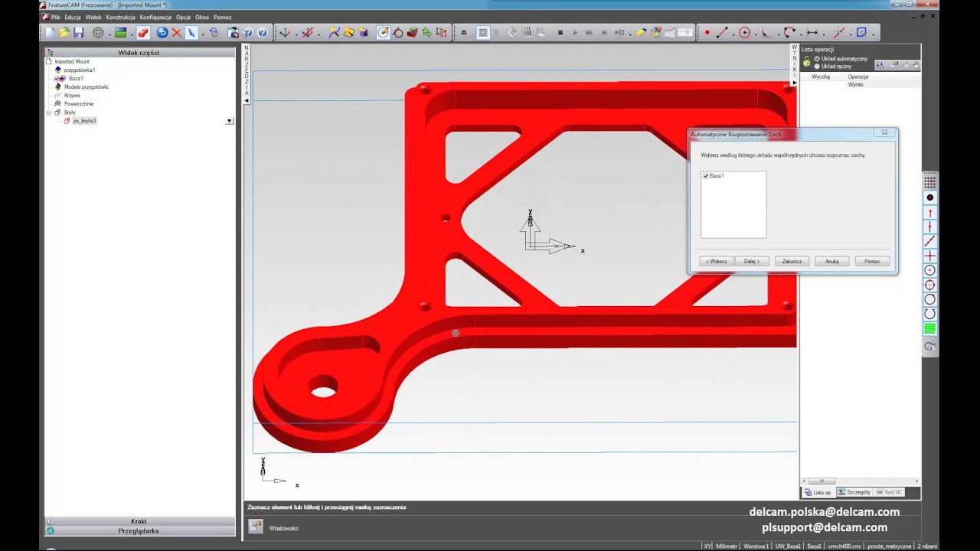Viewport: 980px width, 551px height.
Task: Expand the NARZĘDZIA side panel arrow
Action: click(247, 100)
